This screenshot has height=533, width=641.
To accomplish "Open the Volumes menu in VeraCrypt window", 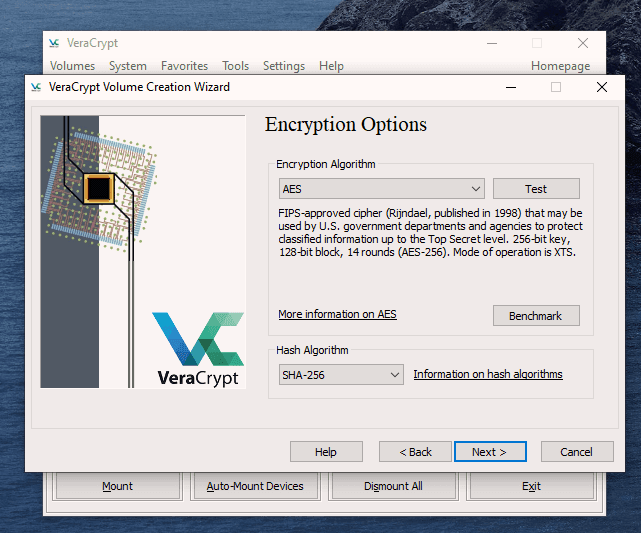I will tap(72, 66).
